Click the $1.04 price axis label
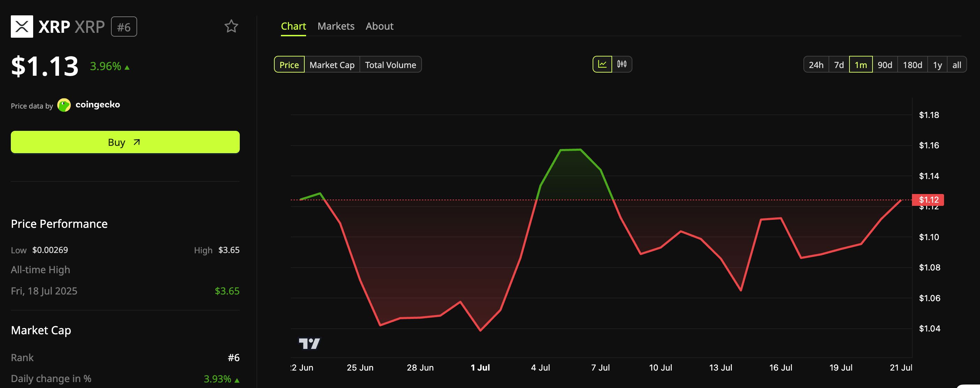The image size is (980, 388). pos(929,329)
